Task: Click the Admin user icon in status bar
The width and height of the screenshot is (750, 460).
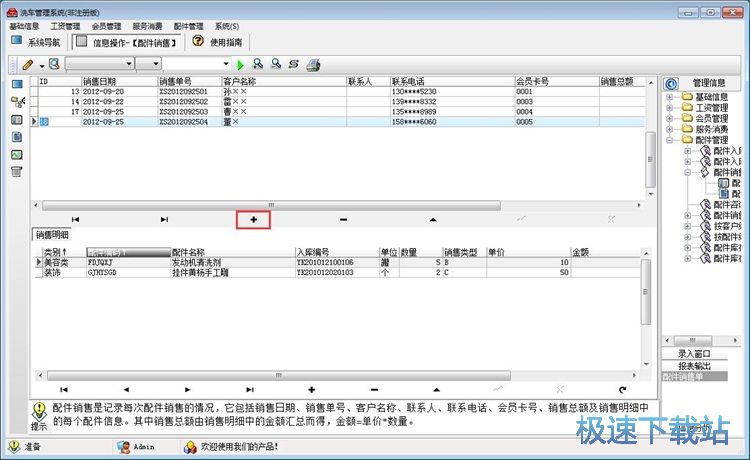Action: 123,447
